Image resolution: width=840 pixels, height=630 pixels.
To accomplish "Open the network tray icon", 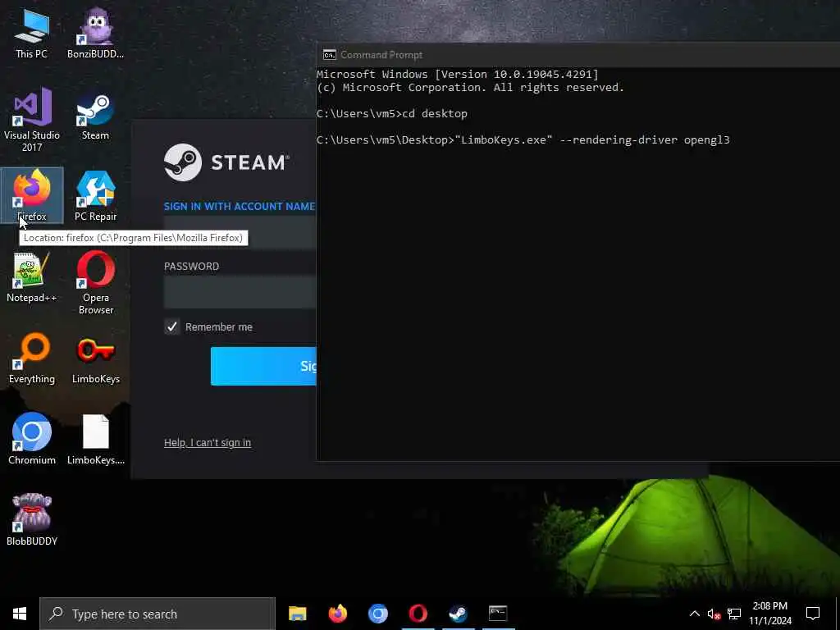I will click(x=734, y=614).
